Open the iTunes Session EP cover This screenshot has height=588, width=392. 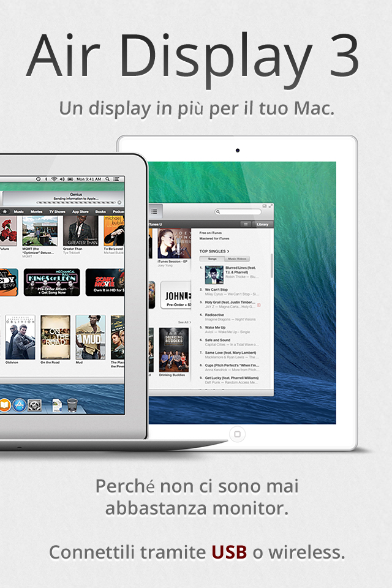pyautogui.click(x=174, y=243)
